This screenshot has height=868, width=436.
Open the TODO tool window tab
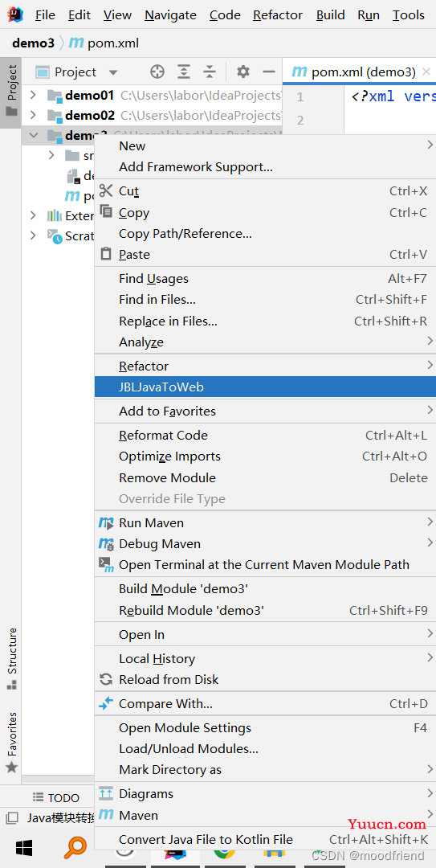(56, 798)
